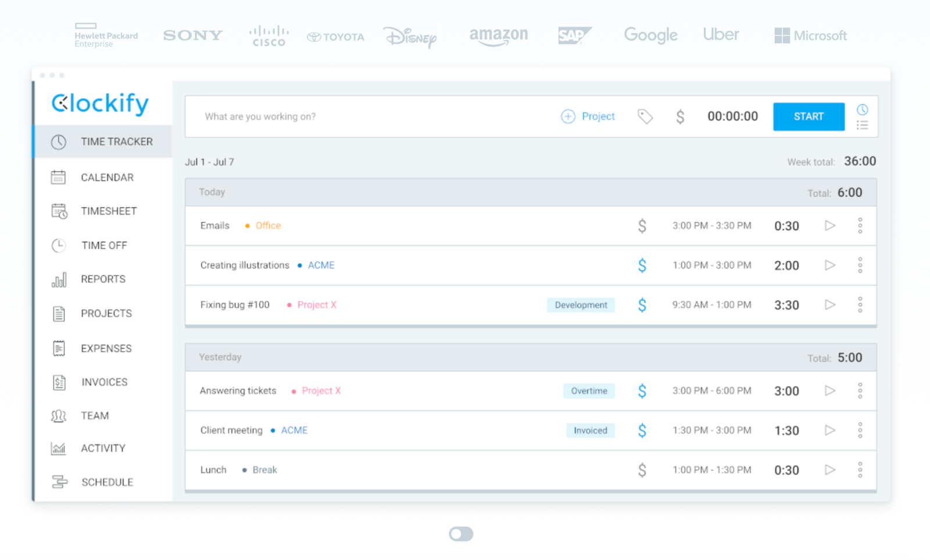Screen dimensions: 930x560
Task: Click the Invoiced tag
Action: tap(591, 430)
